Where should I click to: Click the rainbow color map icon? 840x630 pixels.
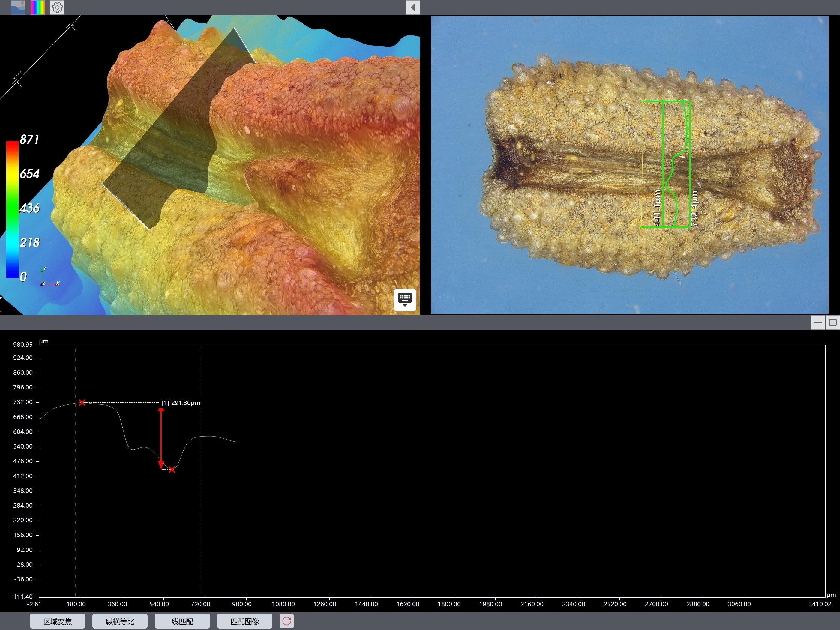(37, 7)
